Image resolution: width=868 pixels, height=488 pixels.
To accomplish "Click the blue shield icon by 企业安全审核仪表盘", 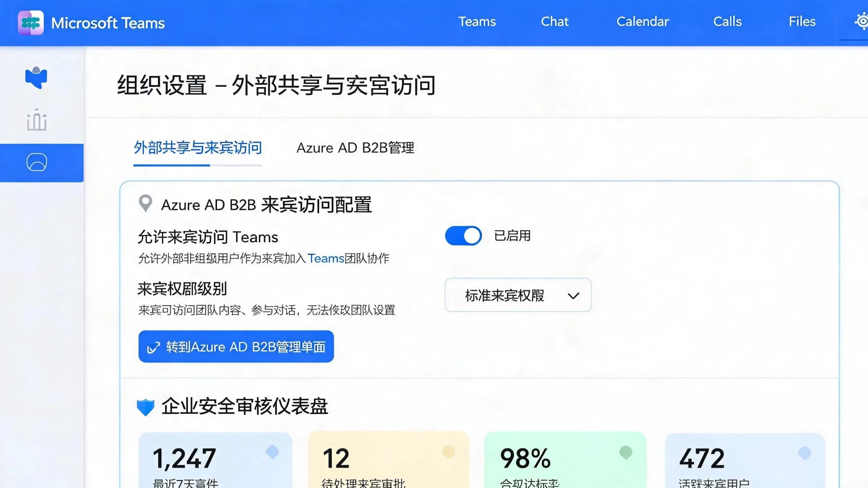I will click(x=145, y=407).
